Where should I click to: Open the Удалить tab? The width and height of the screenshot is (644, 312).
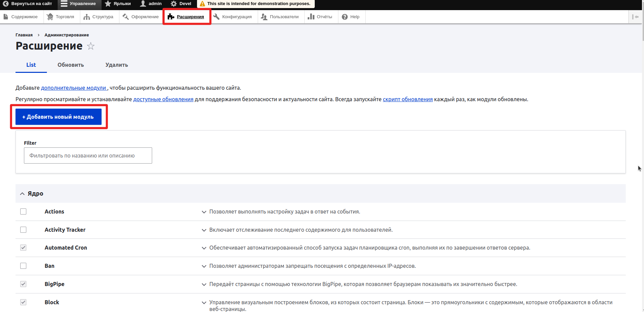click(116, 65)
